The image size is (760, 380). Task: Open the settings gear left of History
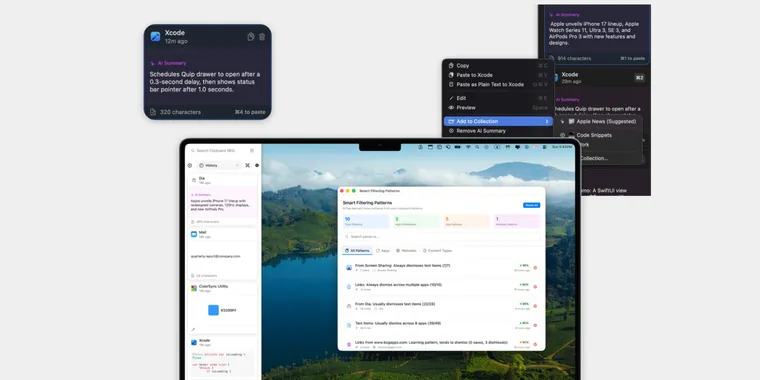[x=190, y=165]
